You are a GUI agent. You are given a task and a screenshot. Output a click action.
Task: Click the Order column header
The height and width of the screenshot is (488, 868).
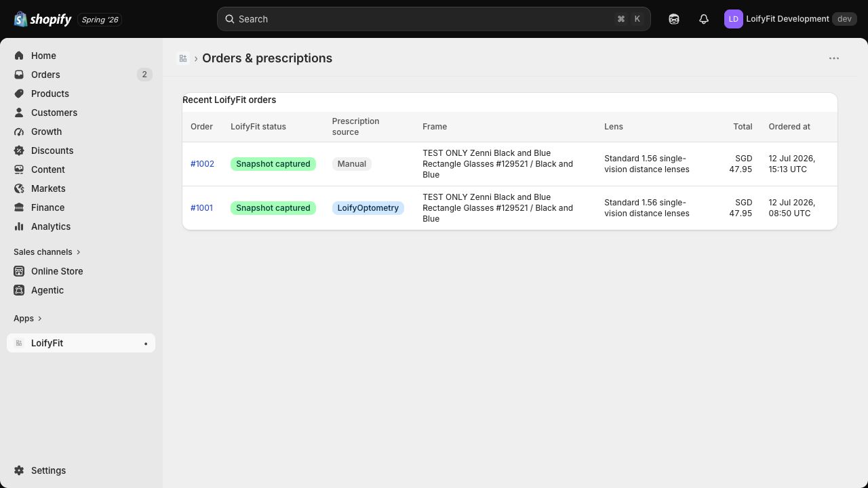coord(201,127)
